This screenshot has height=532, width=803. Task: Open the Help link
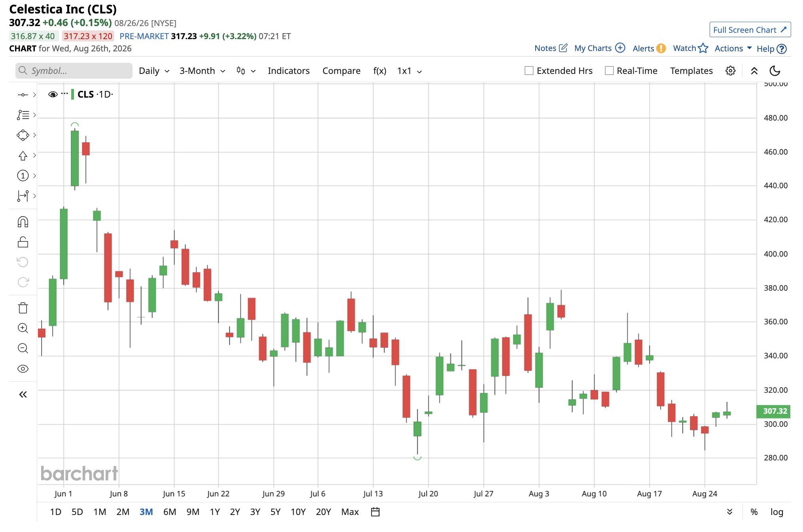[x=765, y=49]
